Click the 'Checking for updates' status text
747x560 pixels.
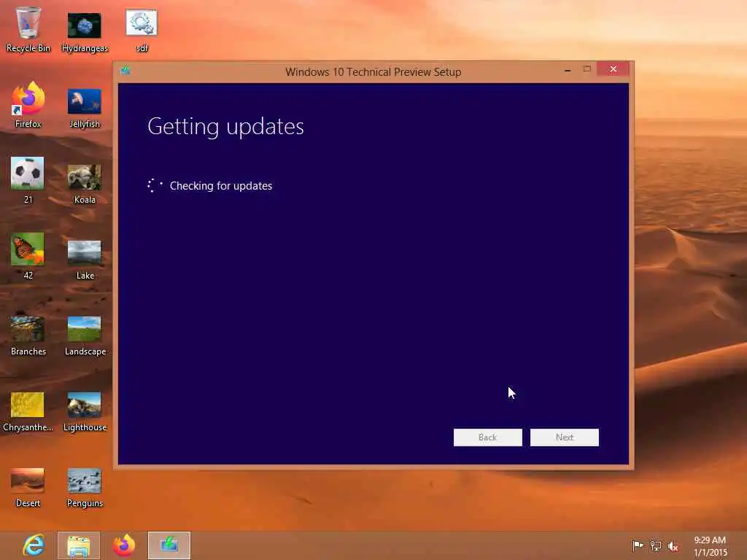(x=221, y=186)
